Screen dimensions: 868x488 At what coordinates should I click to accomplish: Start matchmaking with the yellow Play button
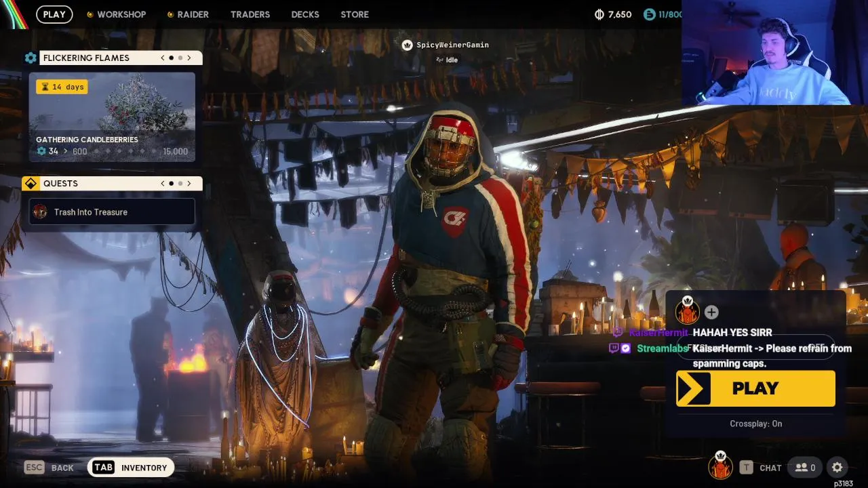coord(755,388)
